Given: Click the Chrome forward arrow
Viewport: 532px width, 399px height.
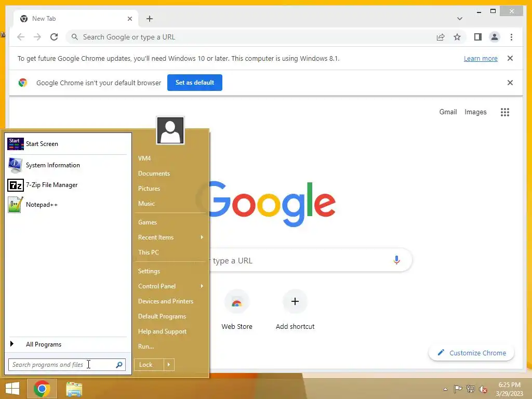Looking at the screenshot, I should 37,37.
